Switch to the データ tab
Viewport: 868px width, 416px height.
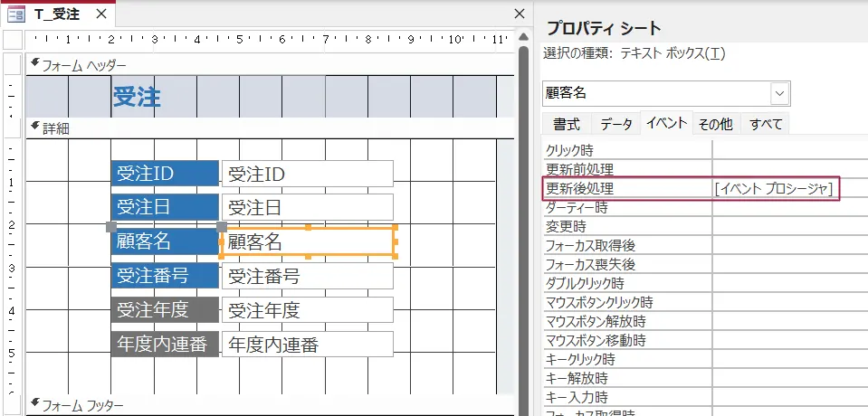click(x=616, y=125)
